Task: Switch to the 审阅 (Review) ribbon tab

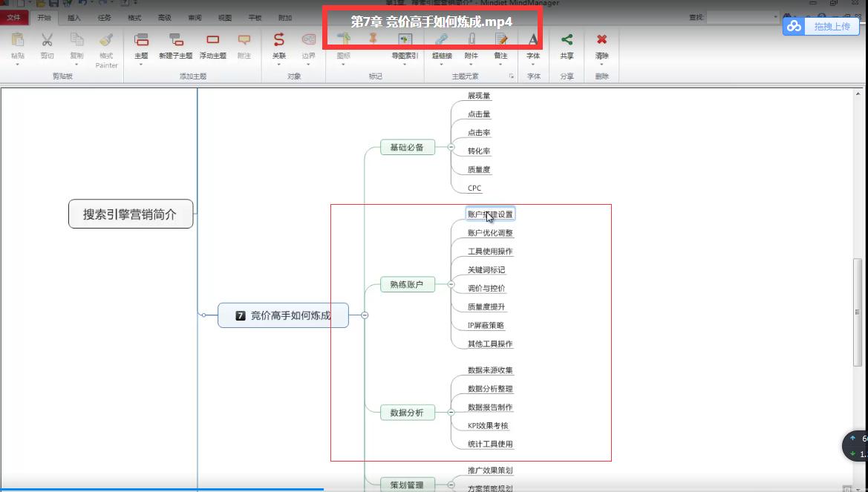Action: 195,18
